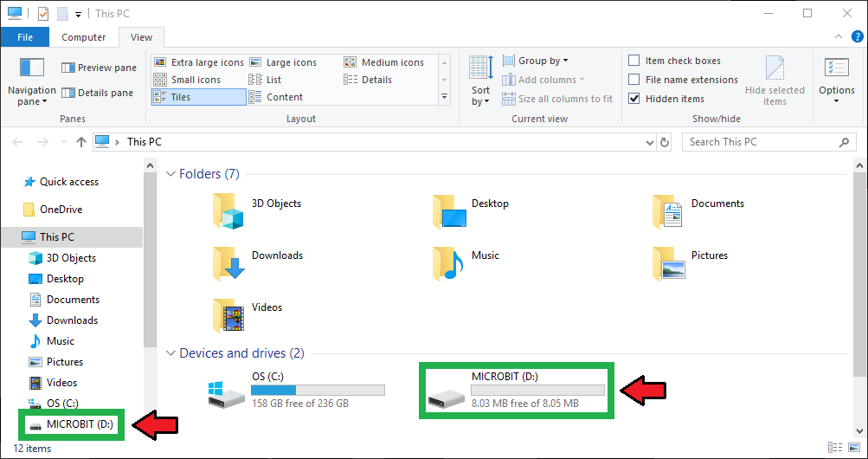
Task: Open the File menu
Action: pos(25,37)
